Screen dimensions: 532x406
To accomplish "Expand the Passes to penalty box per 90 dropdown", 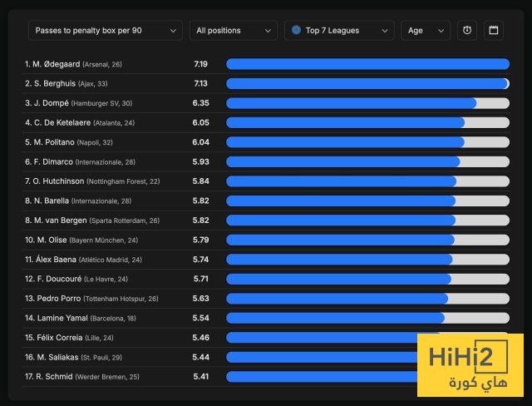I will tap(106, 31).
